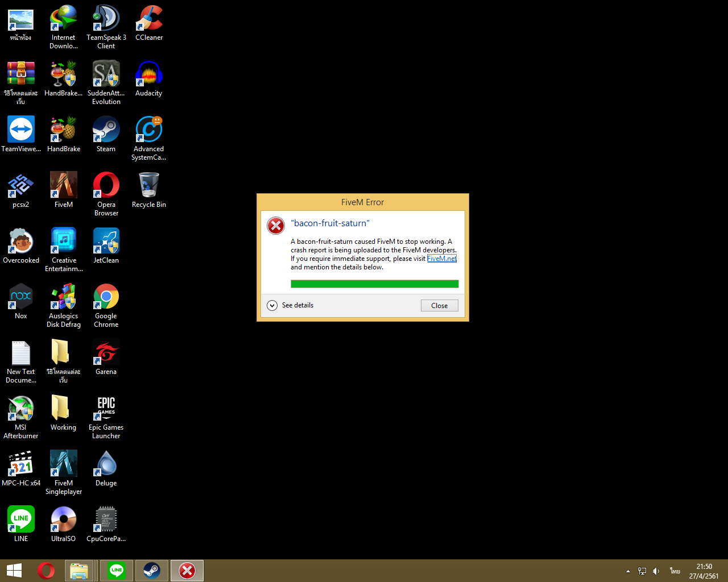
Task: Select the LINE desktop icon
Action: pos(21,524)
